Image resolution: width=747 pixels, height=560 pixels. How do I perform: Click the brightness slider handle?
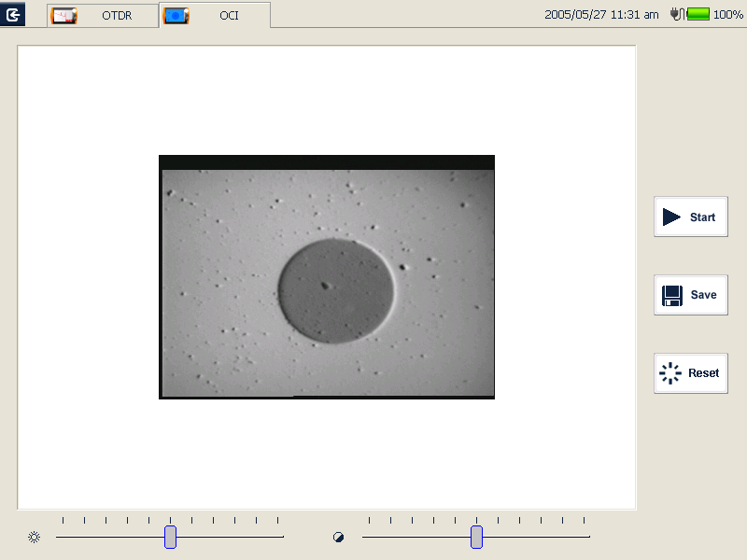170,537
